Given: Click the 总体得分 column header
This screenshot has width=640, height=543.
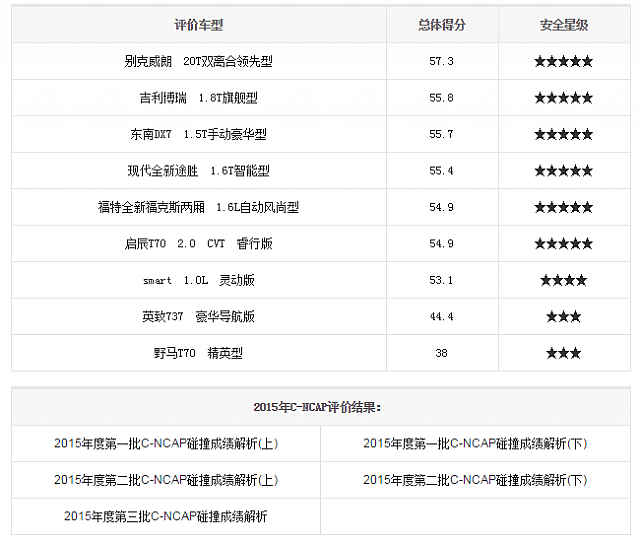Looking at the screenshot, I should [x=442, y=25].
